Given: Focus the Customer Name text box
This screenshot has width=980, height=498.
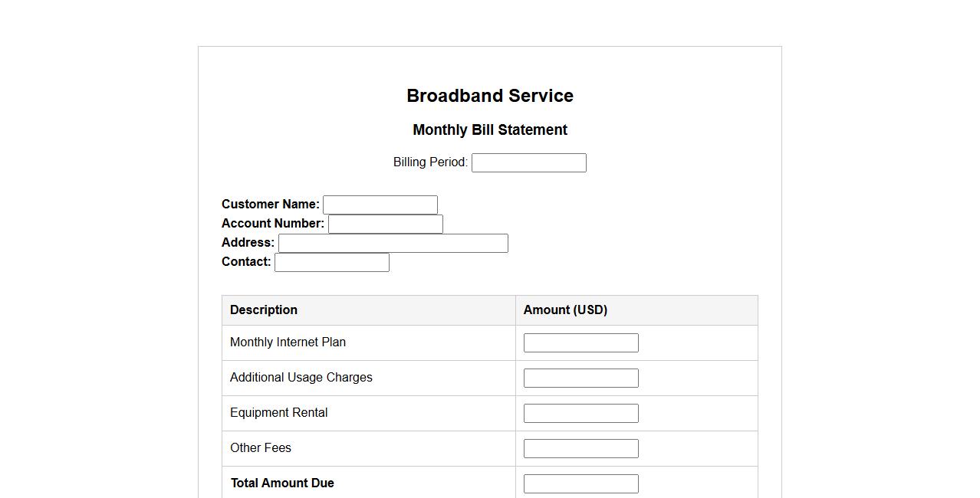Looking at the screenshot, I should (x=380, y=205).
